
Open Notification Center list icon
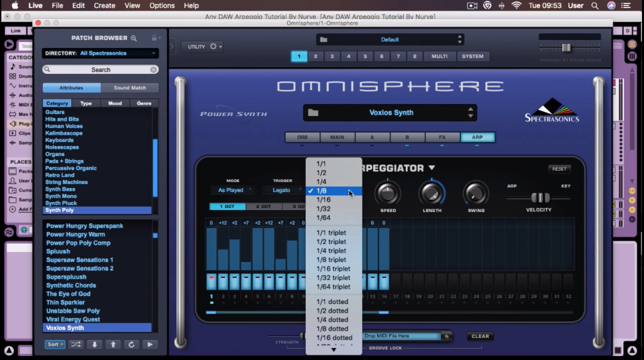point(626,5)
